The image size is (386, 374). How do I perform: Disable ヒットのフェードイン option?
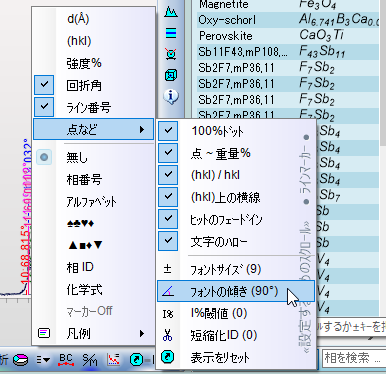(236, 219)
